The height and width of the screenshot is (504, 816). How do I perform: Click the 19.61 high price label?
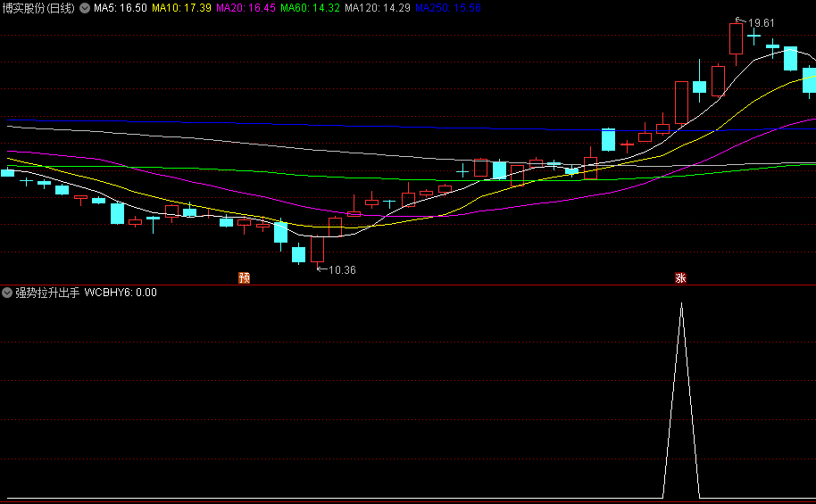pos(762,23)
